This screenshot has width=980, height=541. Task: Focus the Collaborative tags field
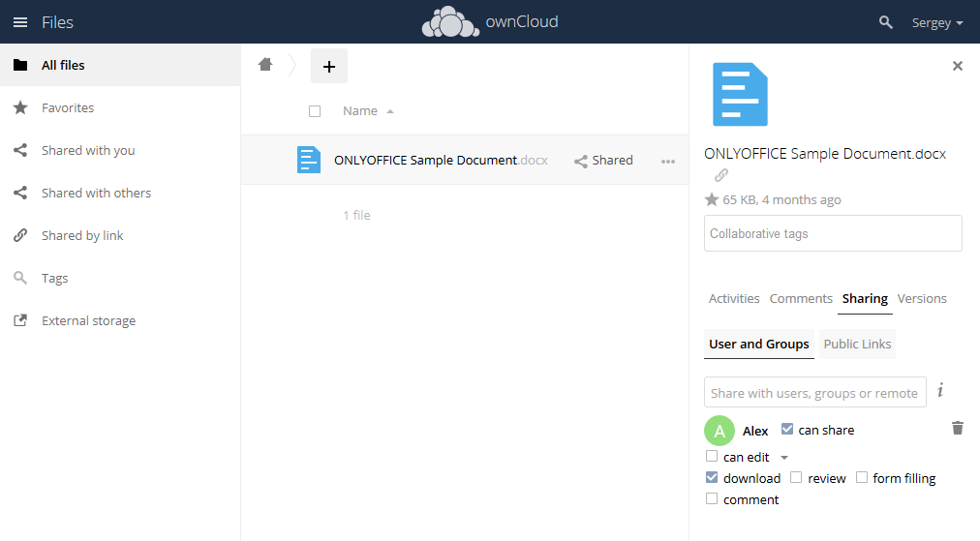[833, 233]
